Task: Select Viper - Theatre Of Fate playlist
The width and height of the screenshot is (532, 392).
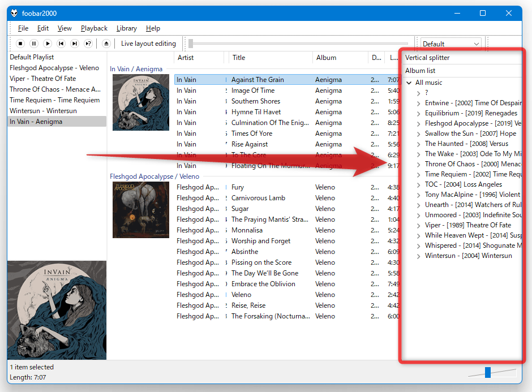Action: pos(57,78)
